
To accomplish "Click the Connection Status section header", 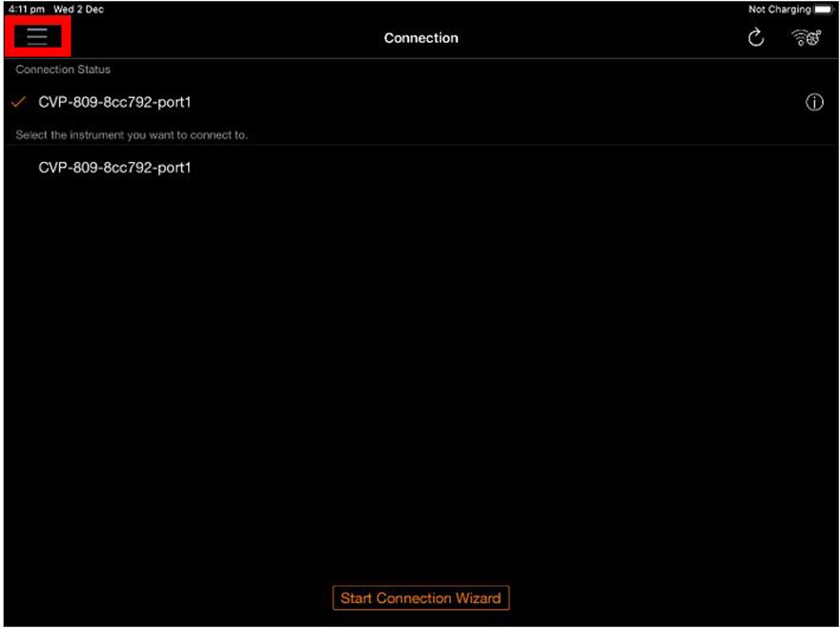I will pos(63,70).
